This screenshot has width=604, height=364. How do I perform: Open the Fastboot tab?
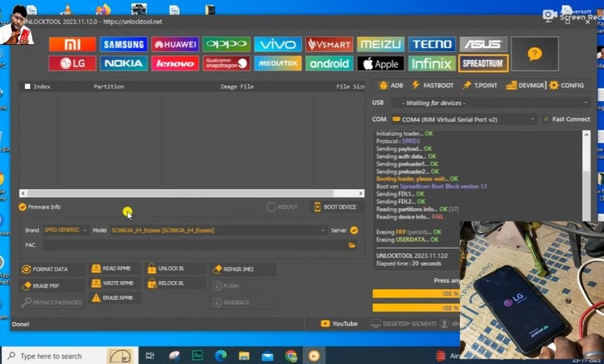click(433, 85)
